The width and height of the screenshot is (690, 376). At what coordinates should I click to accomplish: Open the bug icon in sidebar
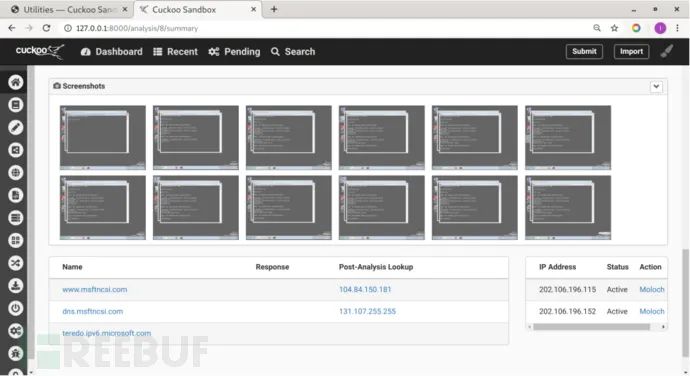point(15,354)
